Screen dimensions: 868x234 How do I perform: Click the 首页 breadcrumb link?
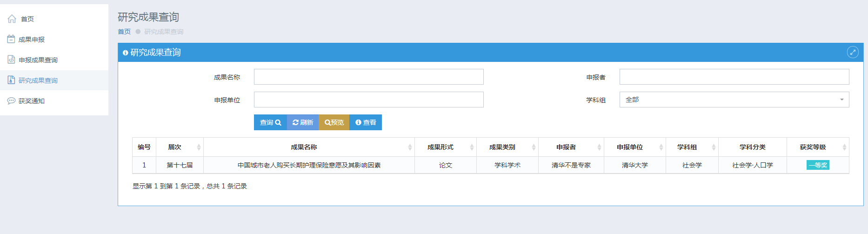click(124, 32)
